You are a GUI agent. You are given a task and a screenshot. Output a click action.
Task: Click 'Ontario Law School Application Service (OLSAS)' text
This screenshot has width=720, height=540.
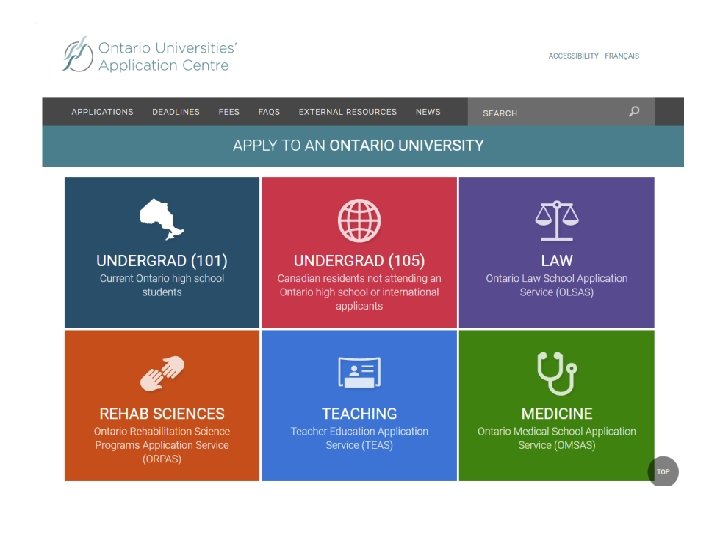[557, 285]
